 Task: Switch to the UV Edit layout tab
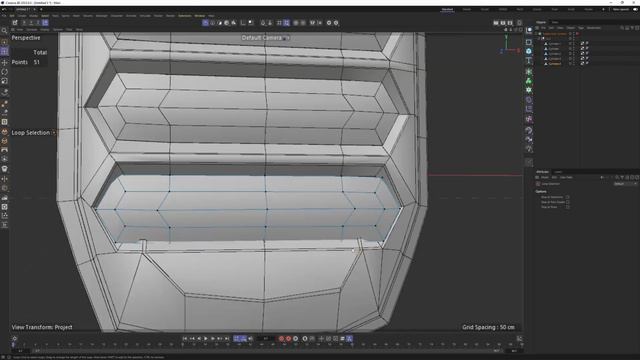(x=503, y=9)
